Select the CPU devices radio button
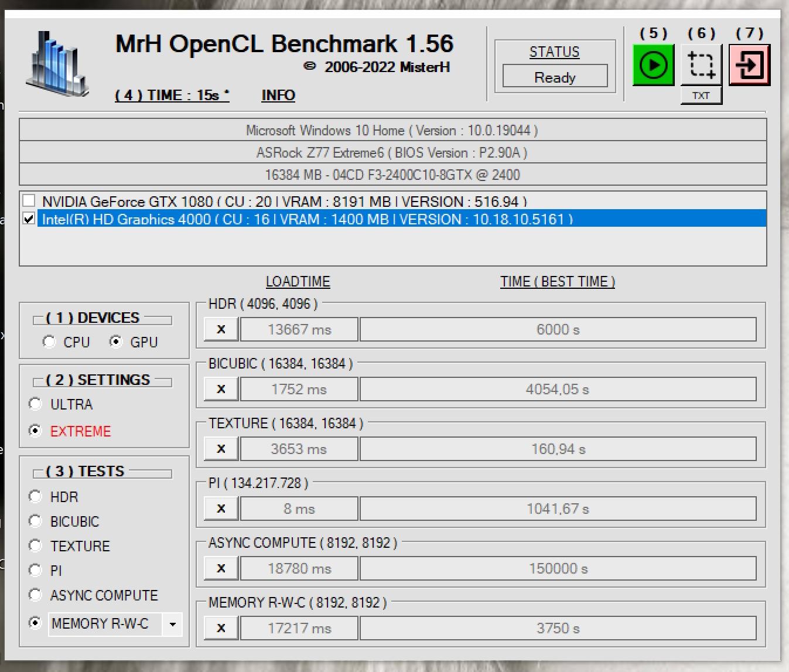Image resolution: width=789 pixels, height=672 pixels. point(49,342)
